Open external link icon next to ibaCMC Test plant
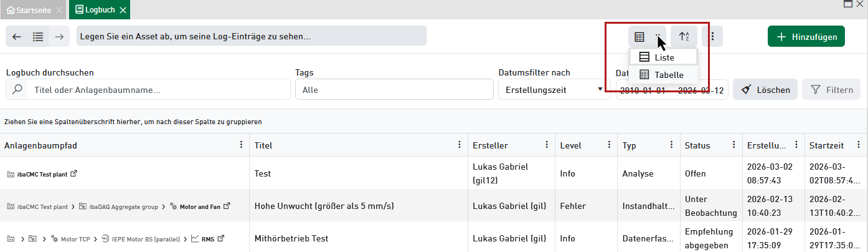The height and width of the screenshot is (252, 868). [73, 174]
